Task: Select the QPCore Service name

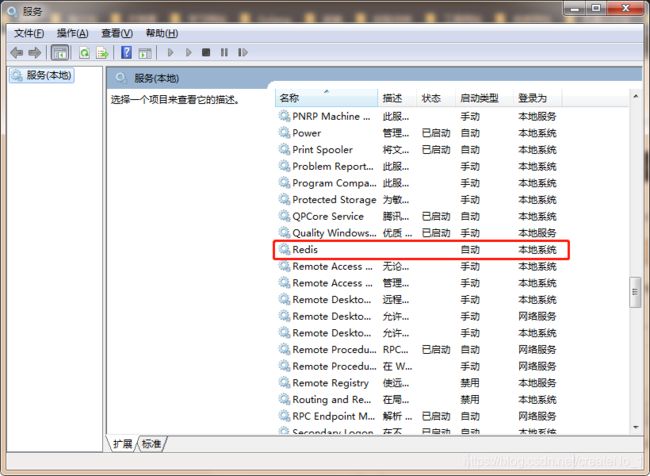Action: click(328, 216)
